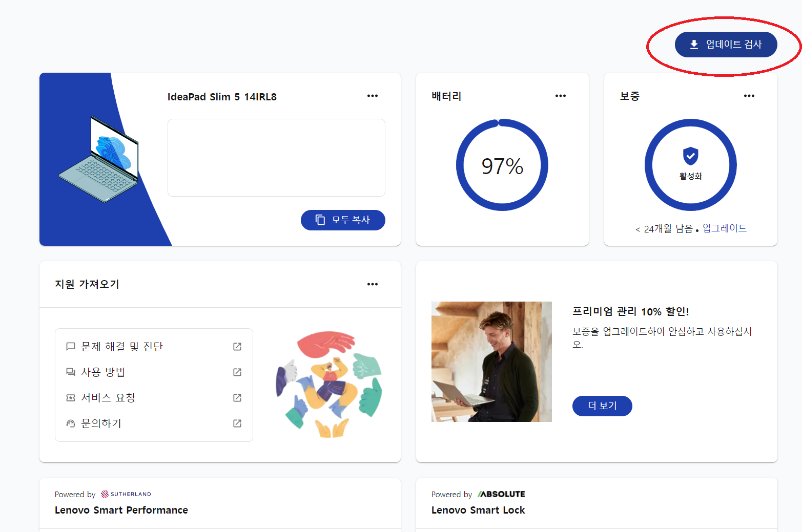Click the IdeaPad Slim 5 14IRL8 title
Image resolution: width=802 pixels, height=532 pixels.
[x=222, y=97]
